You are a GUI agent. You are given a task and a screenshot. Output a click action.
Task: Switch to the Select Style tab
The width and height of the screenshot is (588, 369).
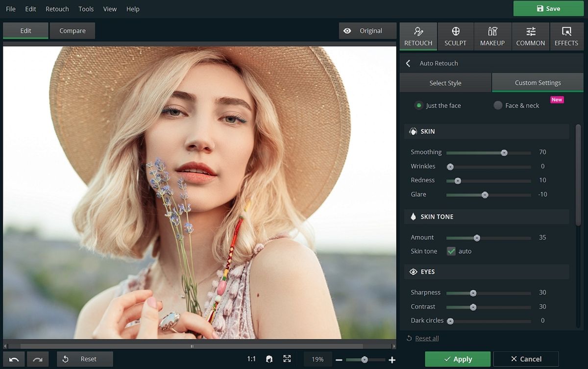point(445,83)
